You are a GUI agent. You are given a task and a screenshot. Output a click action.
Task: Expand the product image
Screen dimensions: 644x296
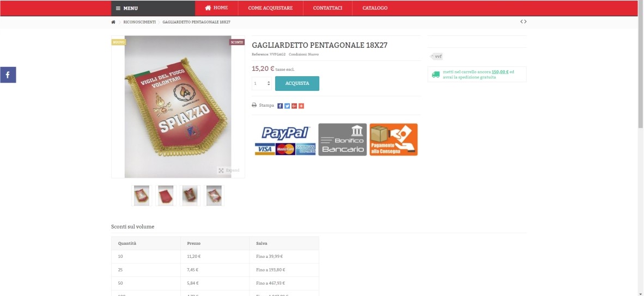click(x=229, y=170)
